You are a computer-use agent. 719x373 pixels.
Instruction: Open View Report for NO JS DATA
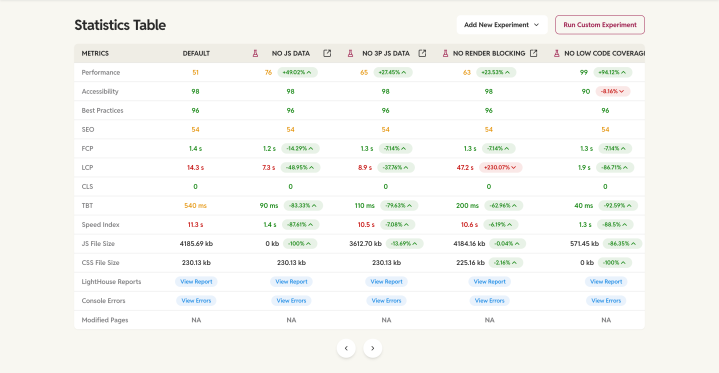tap(291, 282)
